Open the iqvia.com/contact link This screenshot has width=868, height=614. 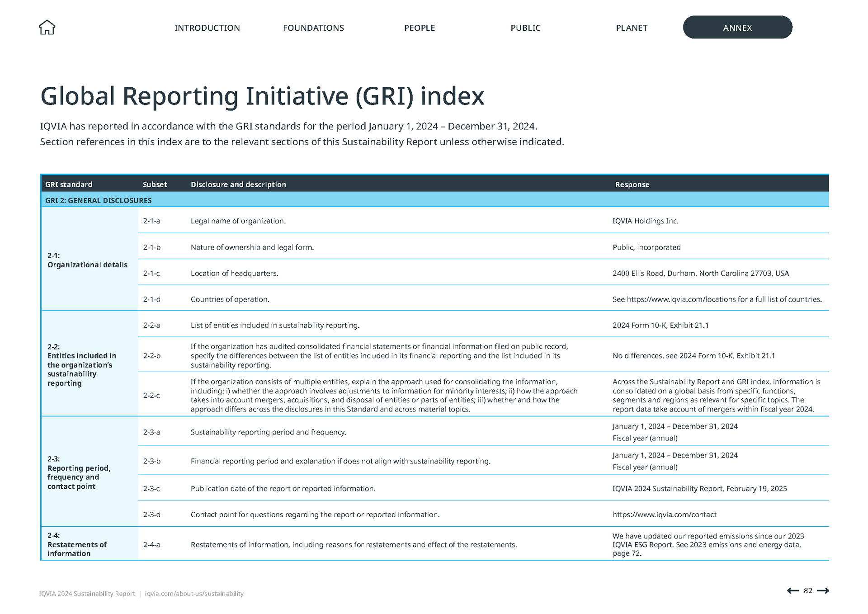point(664,515)
